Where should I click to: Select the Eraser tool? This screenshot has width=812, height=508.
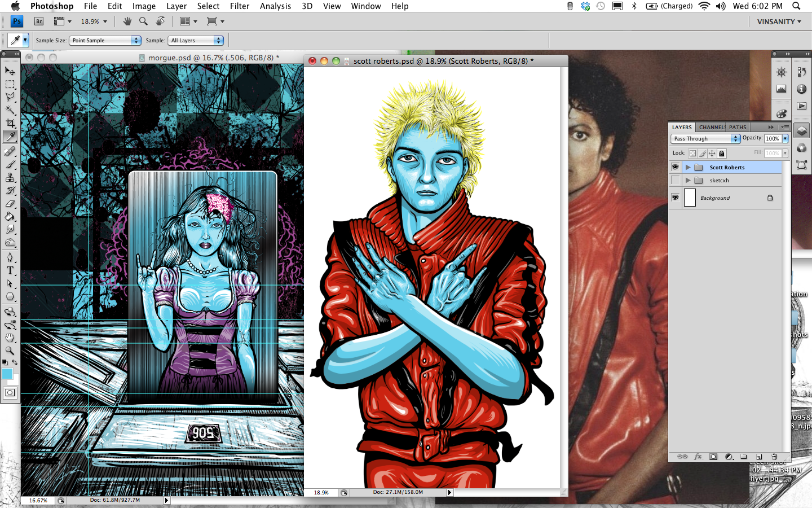click(10, 204)
